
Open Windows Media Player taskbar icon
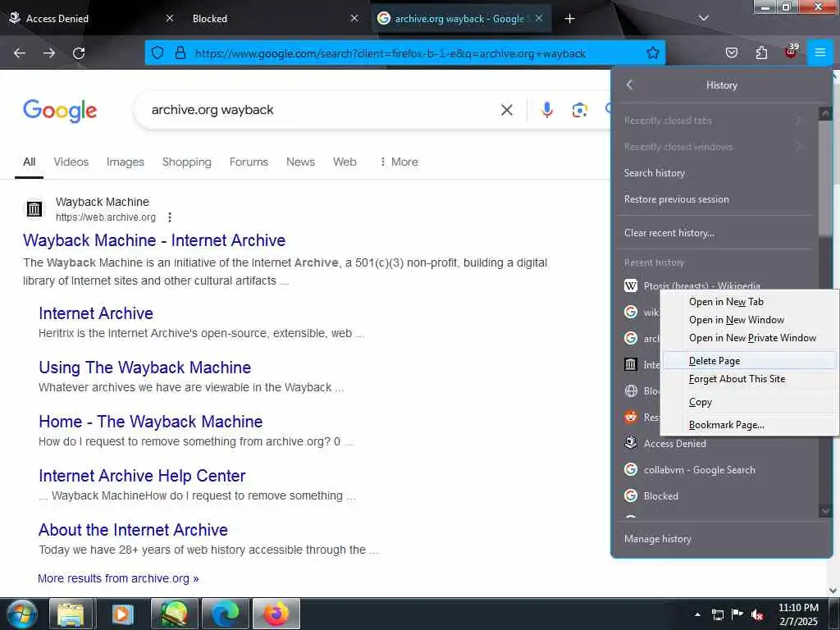tap(123, 614)
